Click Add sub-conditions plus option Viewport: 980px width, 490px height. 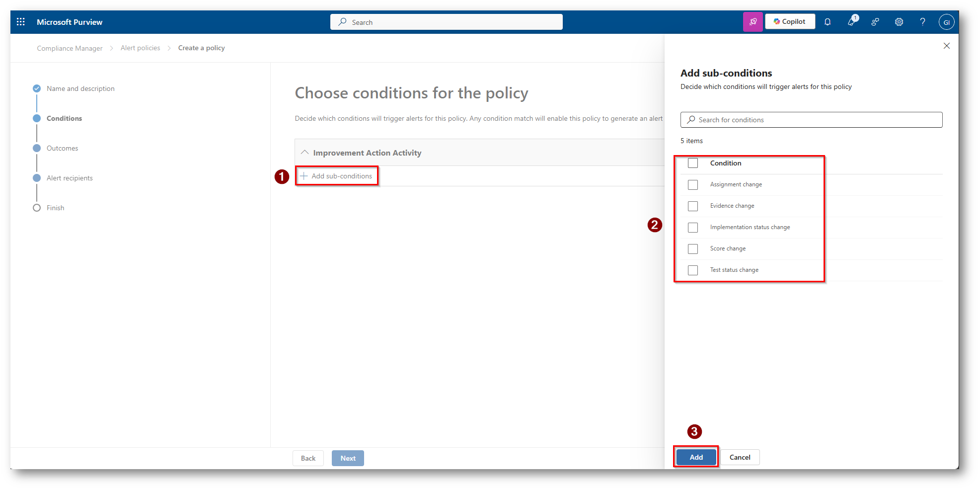(337, 176)
